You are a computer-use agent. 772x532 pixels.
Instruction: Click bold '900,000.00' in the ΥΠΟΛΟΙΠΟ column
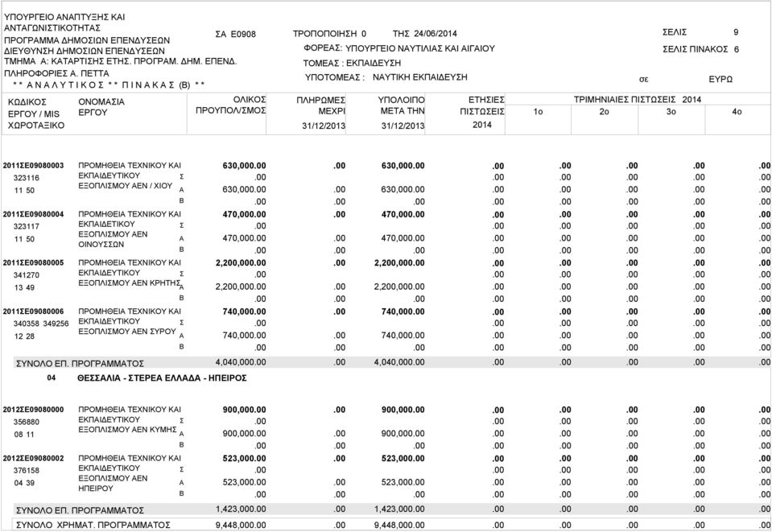(x=403, y=410)
